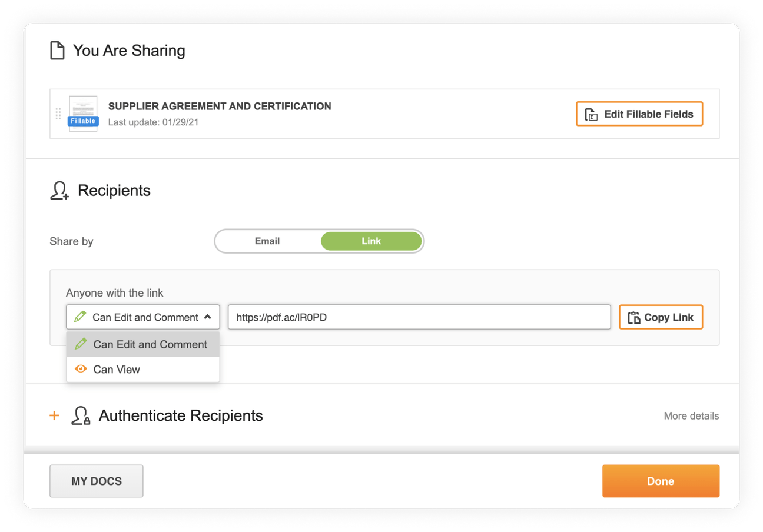Select the pencil icon next to Can Edit and Comment
763x532 pixels.
coord(80,317)
